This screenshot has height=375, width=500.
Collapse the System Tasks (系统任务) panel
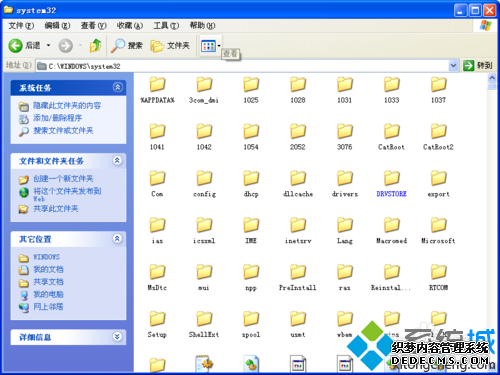pos(117,87)
